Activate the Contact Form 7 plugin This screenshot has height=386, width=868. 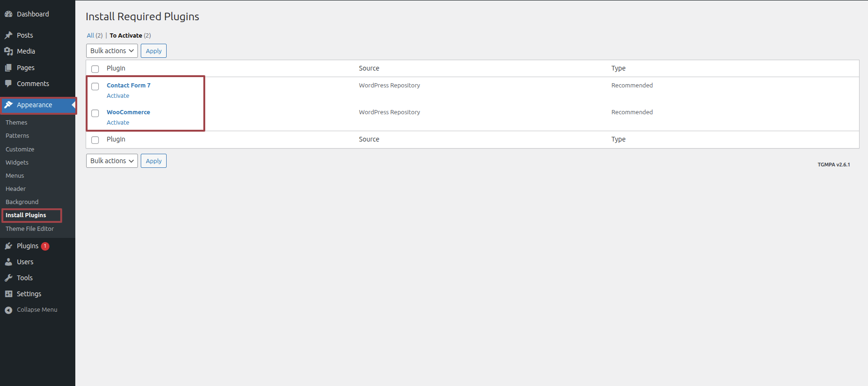point(118,95)
